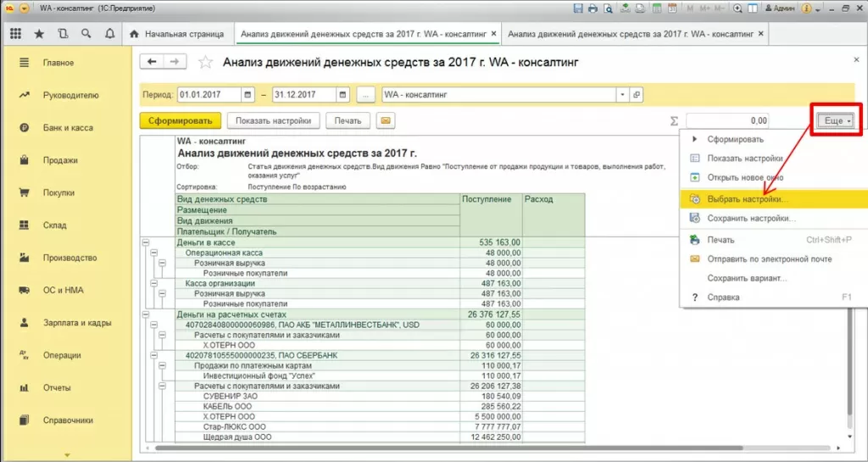Screen dimensions: 868x462
Task: Add report to favorites via star outline
Action: coord(204,63)
